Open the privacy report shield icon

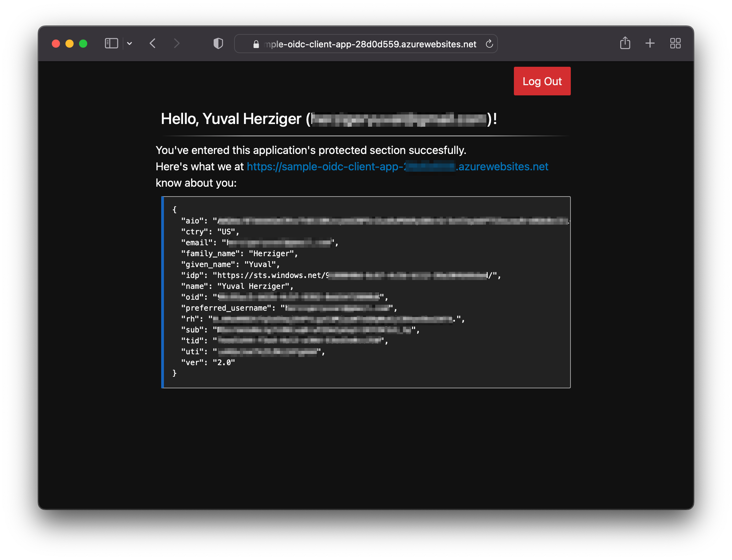point(218,44)
